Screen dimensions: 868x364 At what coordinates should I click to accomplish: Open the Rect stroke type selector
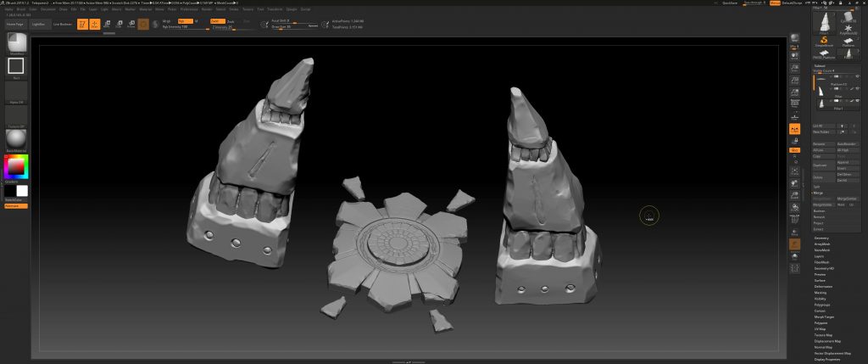16,67
